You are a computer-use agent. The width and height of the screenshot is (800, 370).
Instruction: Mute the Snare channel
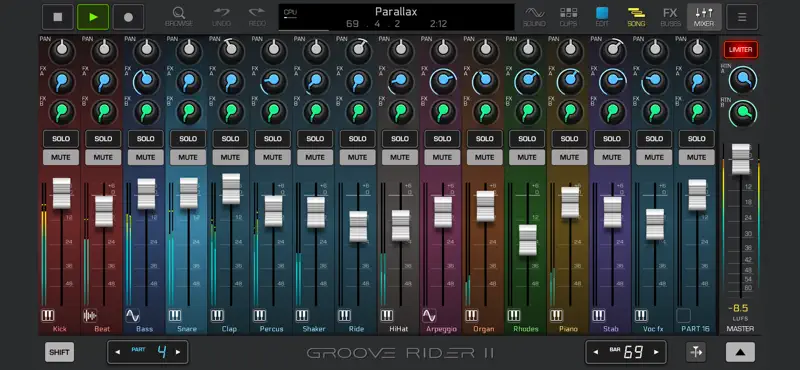pos(188,157)
